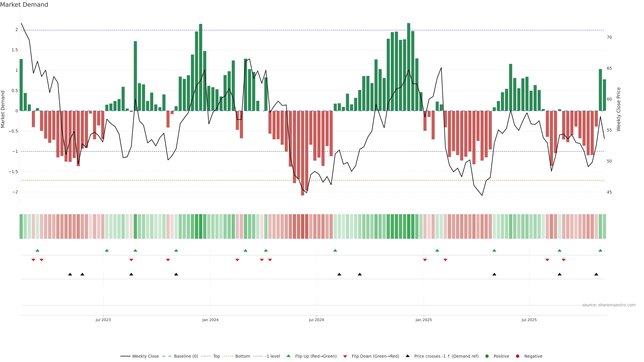
Task: Click the Jul 2023 axis label
Action: (x=103, y=320)
